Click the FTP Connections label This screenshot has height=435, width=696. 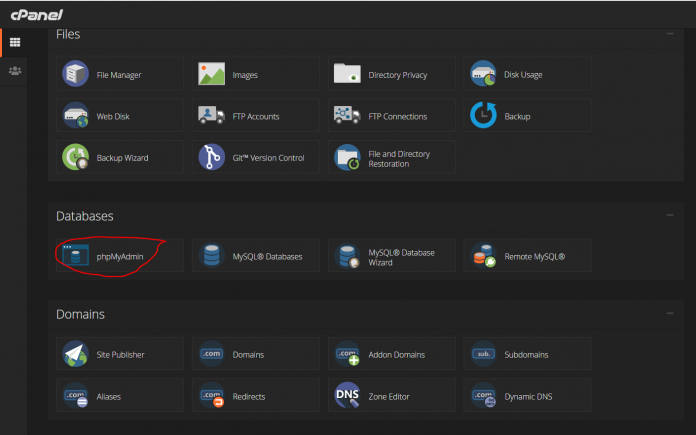tap(398, 116)
